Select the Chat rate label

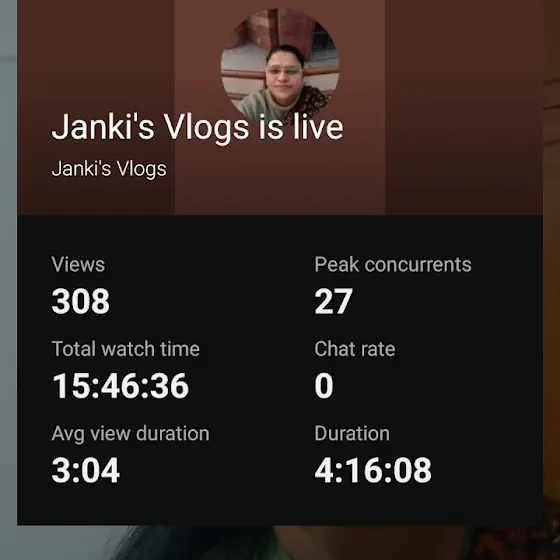coord(355,349)
